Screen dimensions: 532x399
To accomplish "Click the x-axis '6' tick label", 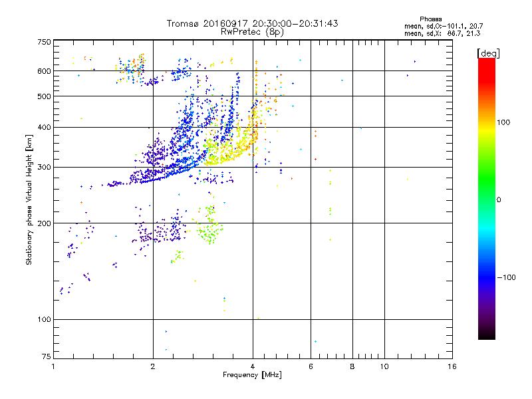I will pos(311,366).
